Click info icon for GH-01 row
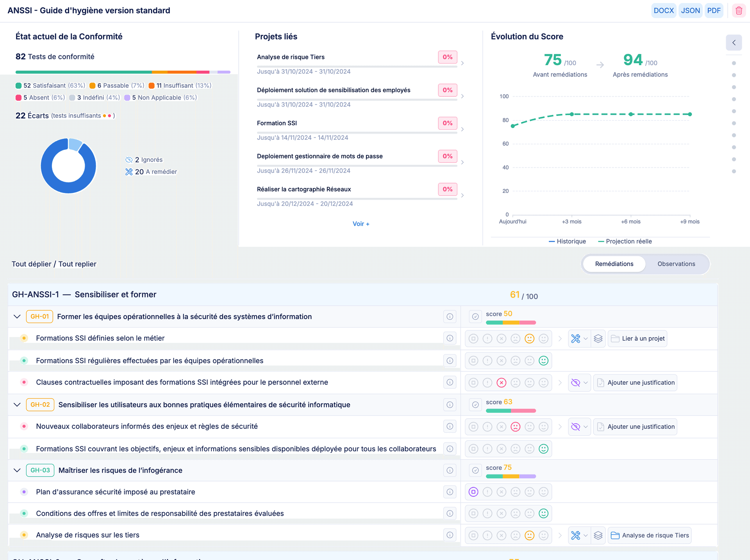Image resolution: width=750 pixels, height=560 pixels. (450, 317)
